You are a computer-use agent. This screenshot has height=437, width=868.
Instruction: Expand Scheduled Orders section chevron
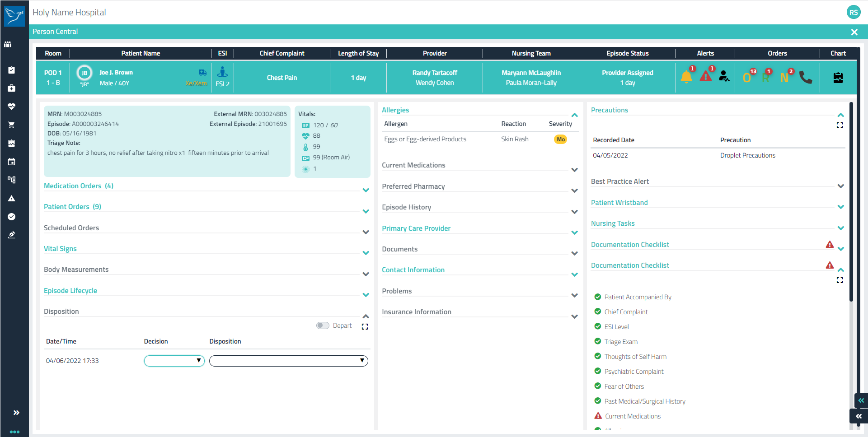pyautogui.click(x=366, y=232)
